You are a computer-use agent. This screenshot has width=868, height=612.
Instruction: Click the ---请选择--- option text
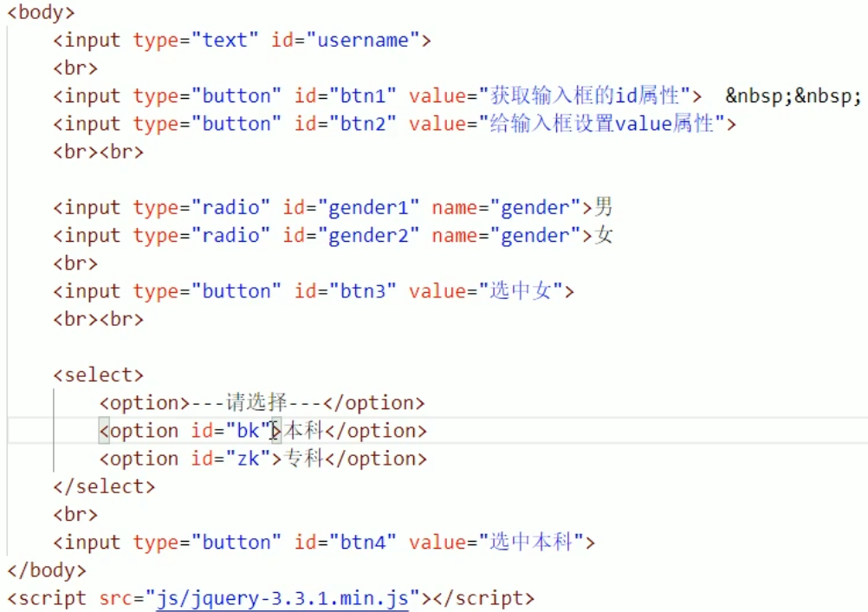click(257, 402)
